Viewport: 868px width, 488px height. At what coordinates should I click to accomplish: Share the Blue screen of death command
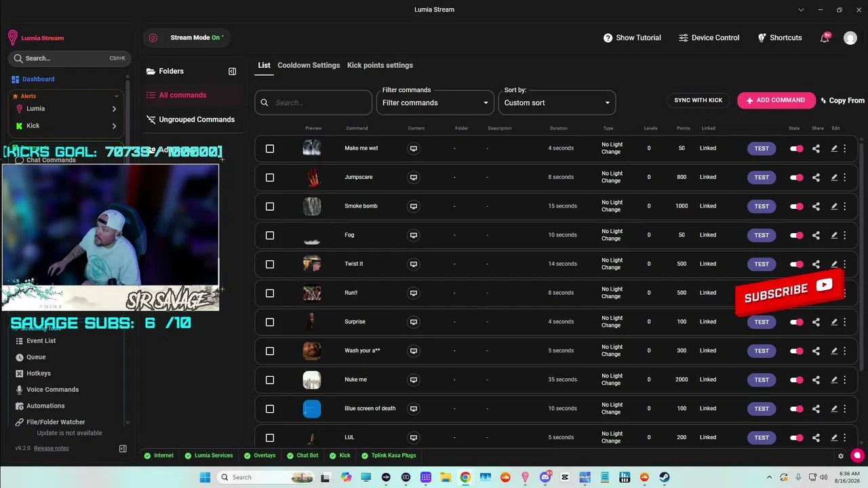pyautogui.click(x=816, y=409)
